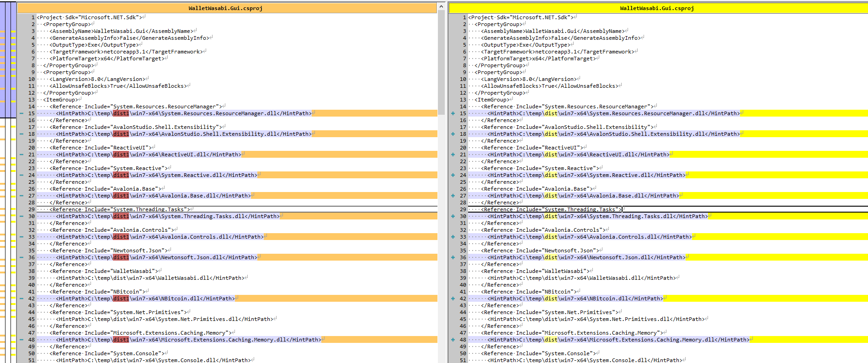Click the plus diff marker on right line 18

coord(453,134)
